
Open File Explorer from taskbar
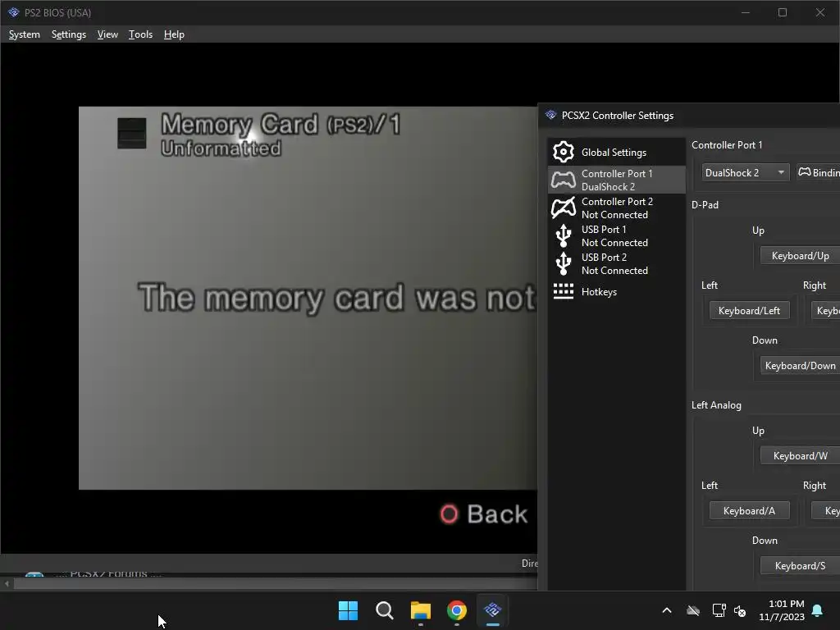point(421,610)
